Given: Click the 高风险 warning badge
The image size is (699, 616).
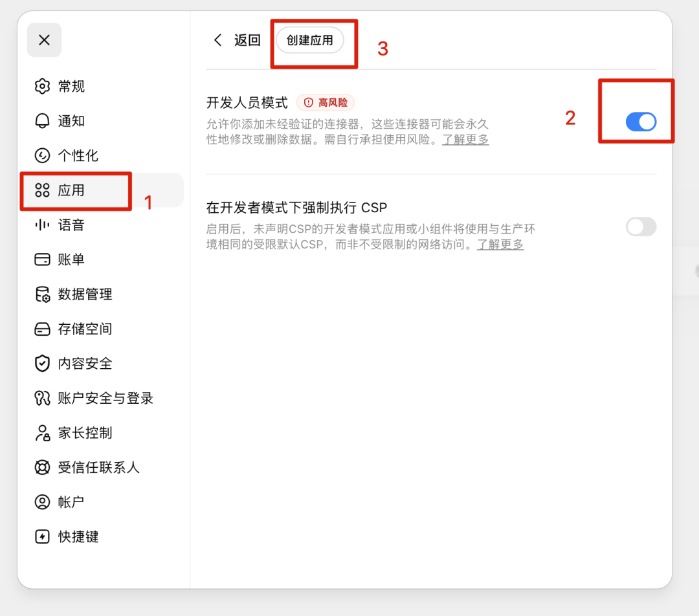Looking at the screenshot, I should (x=326, y=102).
